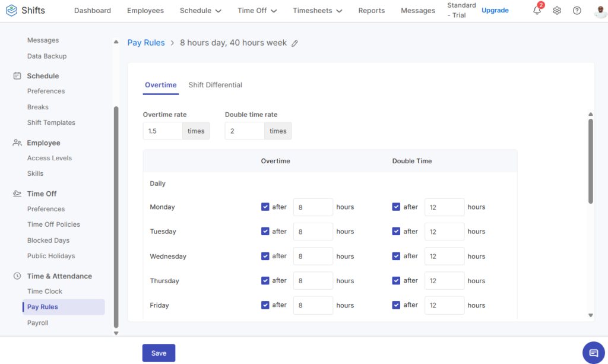Click the Schedule section calendar icon
The width and height of the screenshot is (608, 364).
click(17, 76)
